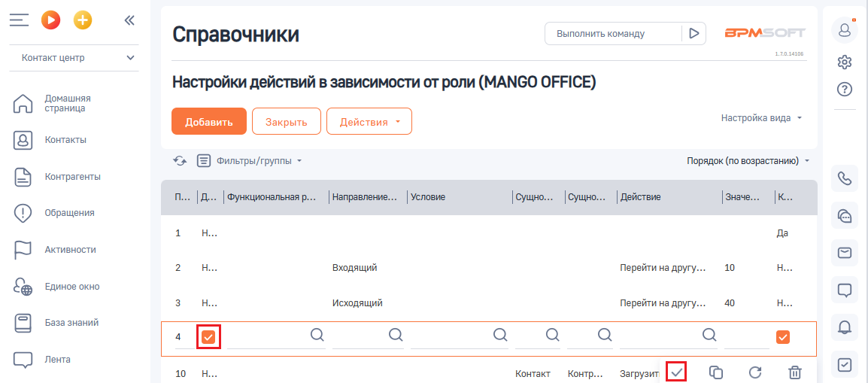Click the BPMSoft logo

[766, 32]
